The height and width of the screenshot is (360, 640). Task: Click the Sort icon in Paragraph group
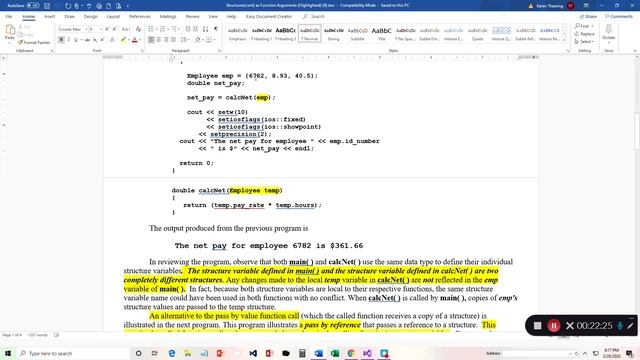pos(205,29)
